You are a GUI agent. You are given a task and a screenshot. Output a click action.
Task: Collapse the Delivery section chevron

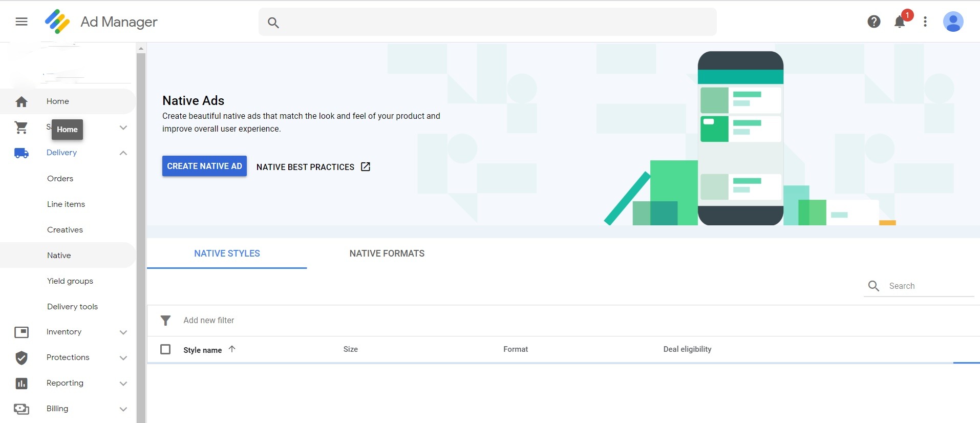123,153
